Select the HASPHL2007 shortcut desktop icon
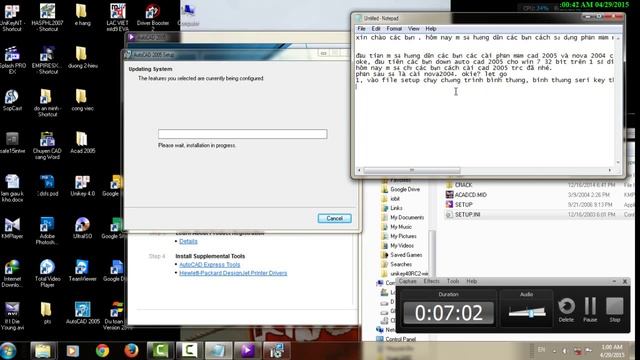The image size is (640, 360). click(47, 18)
